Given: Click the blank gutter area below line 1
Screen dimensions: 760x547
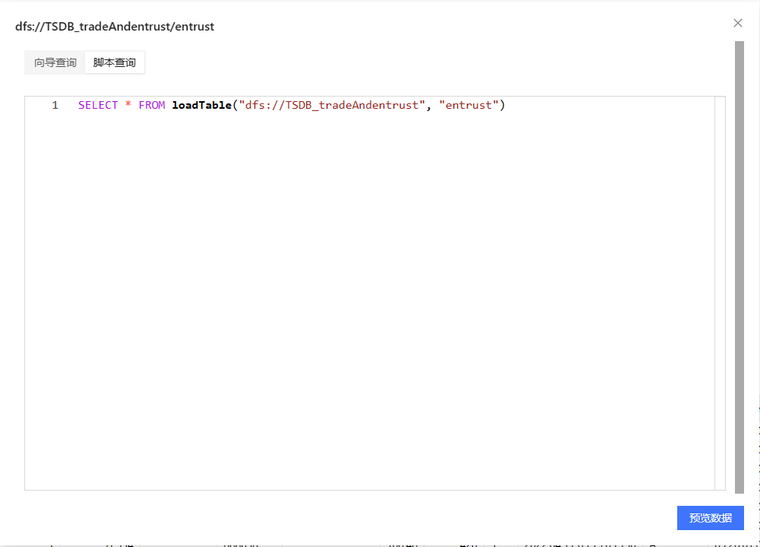Looking at the screenshot, I should point(50,300).
